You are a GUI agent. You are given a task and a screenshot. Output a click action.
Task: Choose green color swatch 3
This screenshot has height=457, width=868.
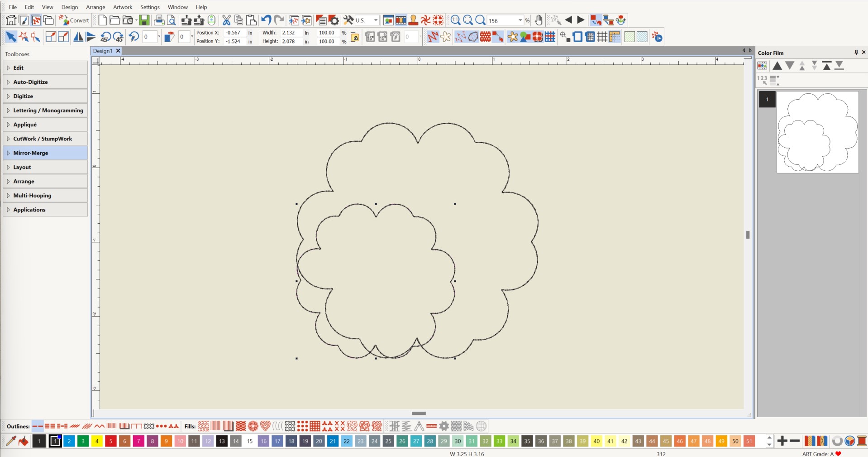point(83,441)
